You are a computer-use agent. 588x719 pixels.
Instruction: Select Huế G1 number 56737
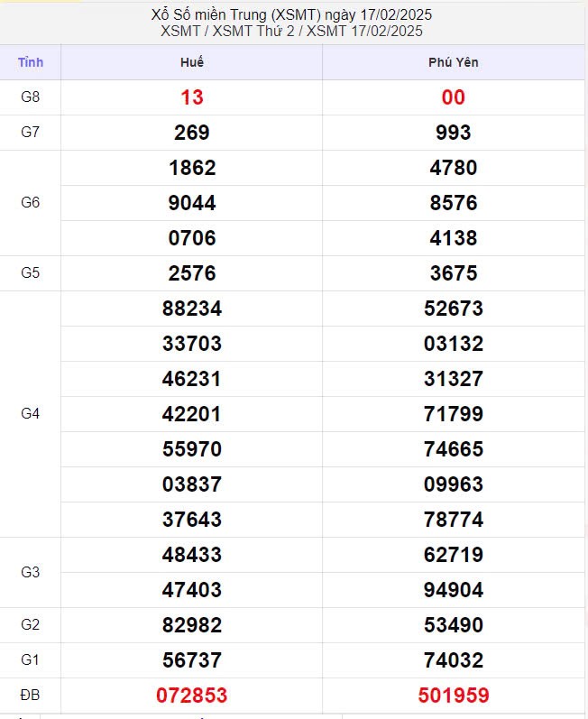tap(191, 660)
